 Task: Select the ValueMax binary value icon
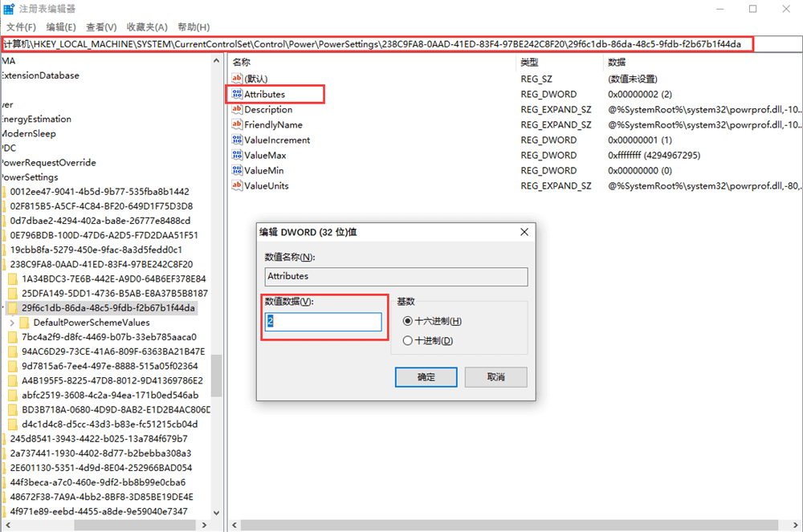point(237,155)
